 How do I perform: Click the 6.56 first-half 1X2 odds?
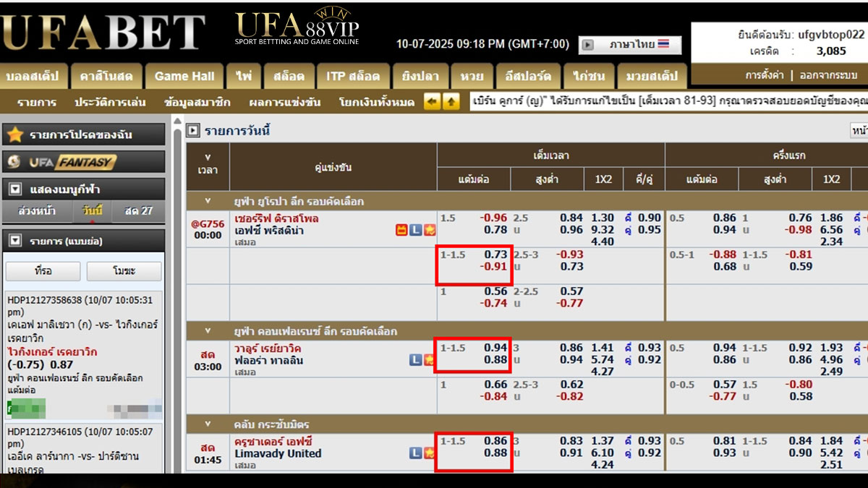pos(832,230)
